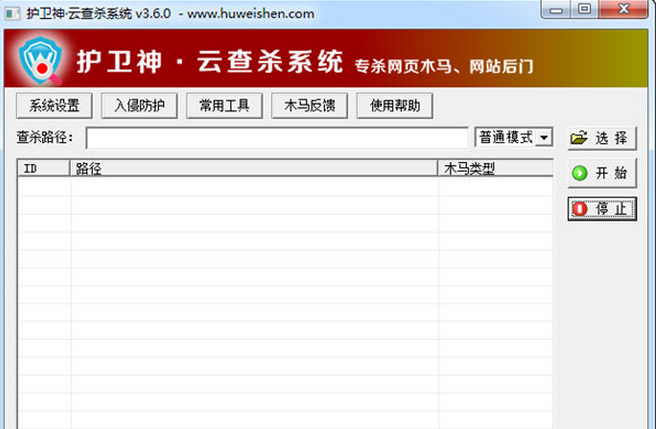This screenshot has height=429, width=656.
Task: Sort results by ID column header
Action: point(43,168)
